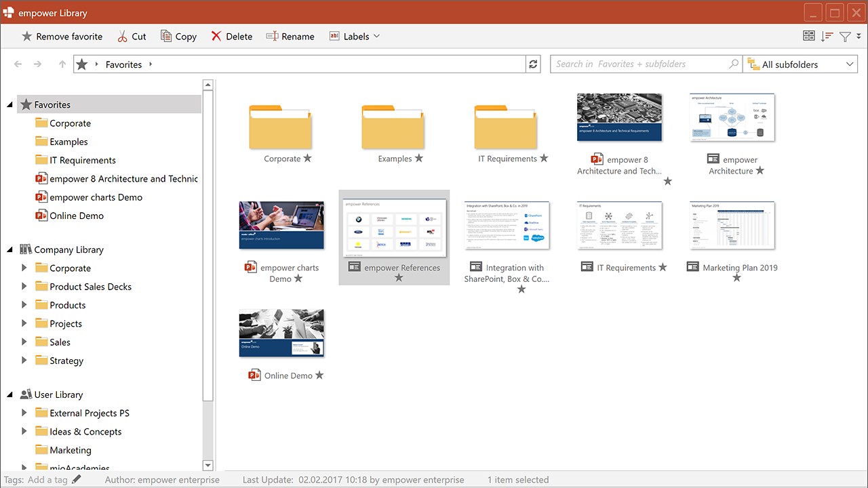
Task: Click the search magnifier icon
Action: pyautogui.click(x=734, y=64)
